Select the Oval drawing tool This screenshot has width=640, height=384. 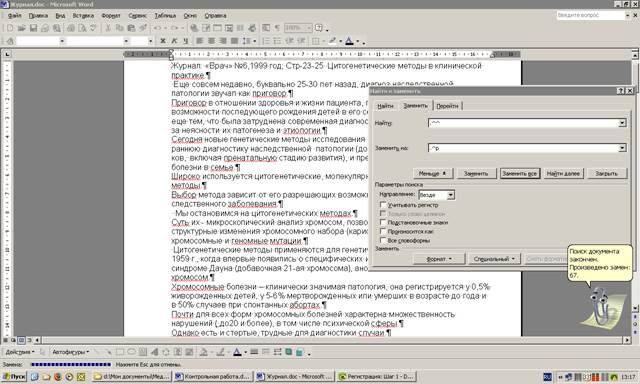pyautogui.click(x=131, y=352)
